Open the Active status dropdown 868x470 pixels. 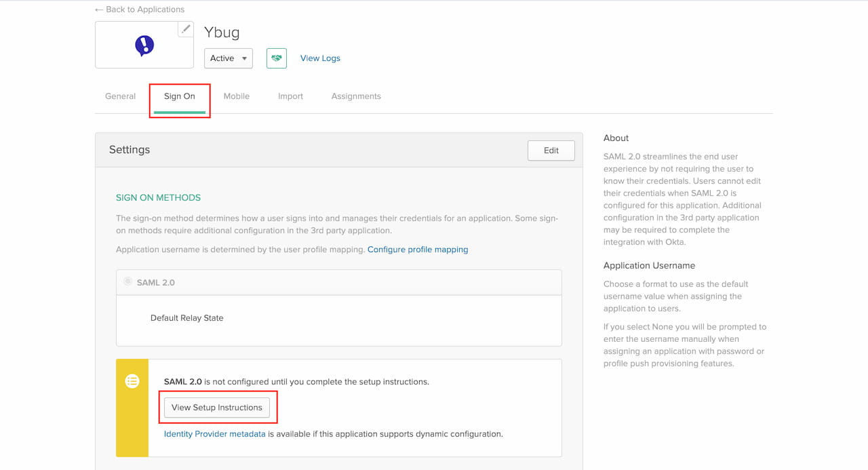[229, 58]
